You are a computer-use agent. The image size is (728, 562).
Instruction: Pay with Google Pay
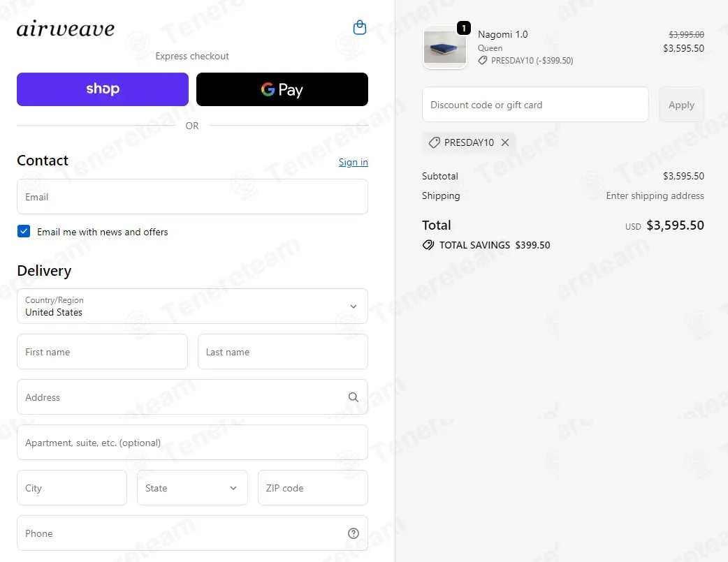(282, 89)
